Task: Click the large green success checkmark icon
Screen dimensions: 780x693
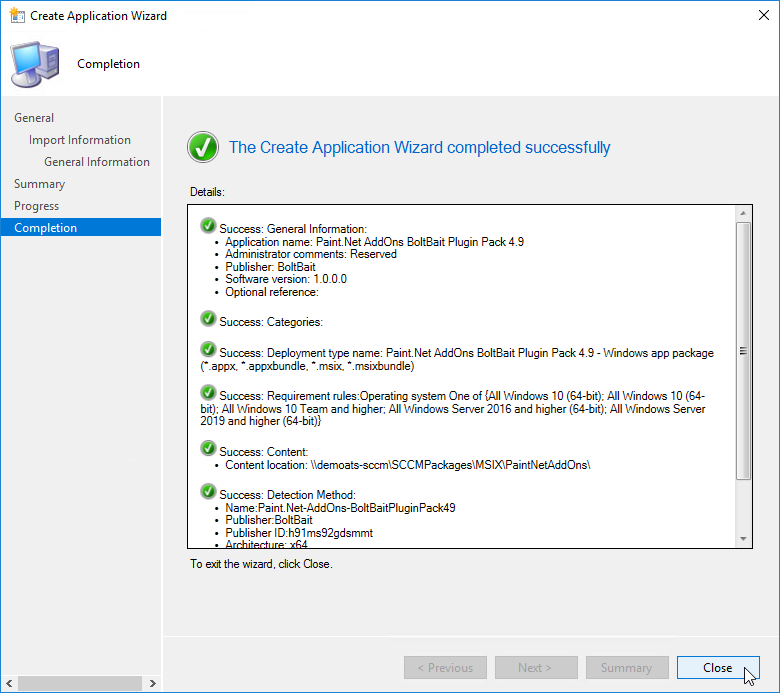Action: (203, 148)
